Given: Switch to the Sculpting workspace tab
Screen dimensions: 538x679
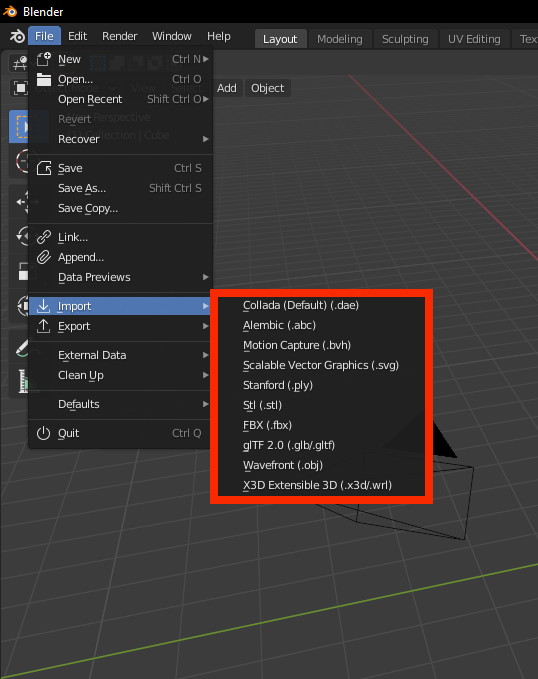Looking at the screenshot, I should coord(405,39).
